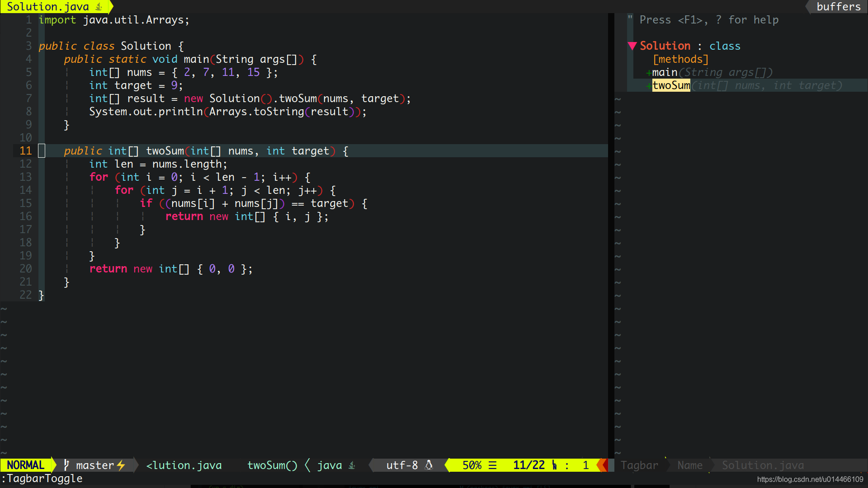Click the inner for loop with j
The height and width of the screenshot is (488, 868).
pos(225,190)
